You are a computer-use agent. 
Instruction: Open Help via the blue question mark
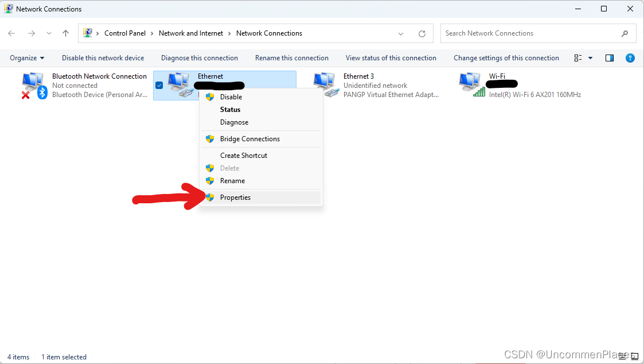pyautogui.click(x=630, y=58)
